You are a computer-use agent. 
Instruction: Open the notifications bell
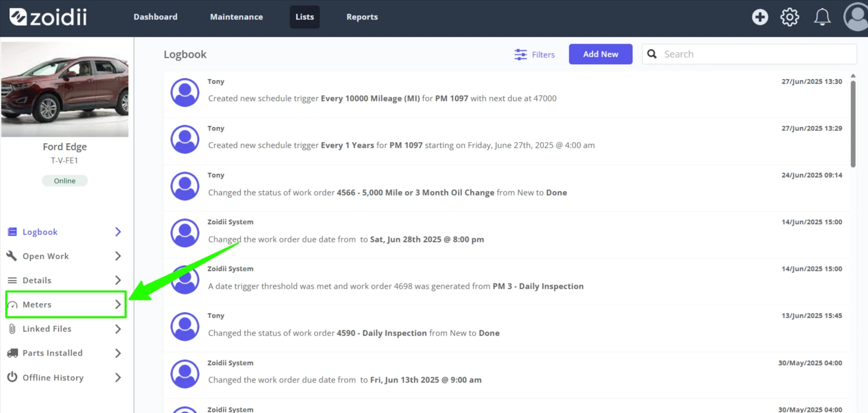822,17
